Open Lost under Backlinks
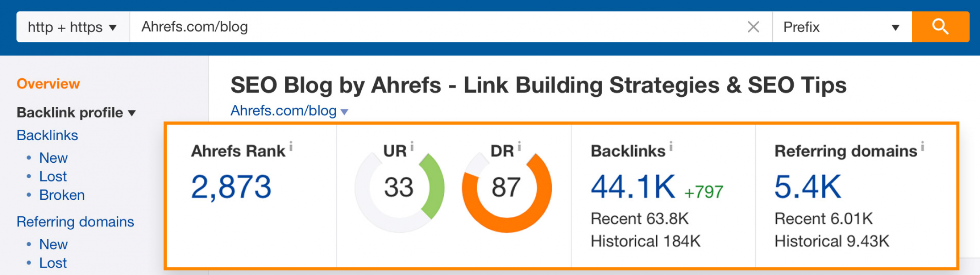Image resolution: width=980 pixels, height=275 pixels. [x=53, y=176]
